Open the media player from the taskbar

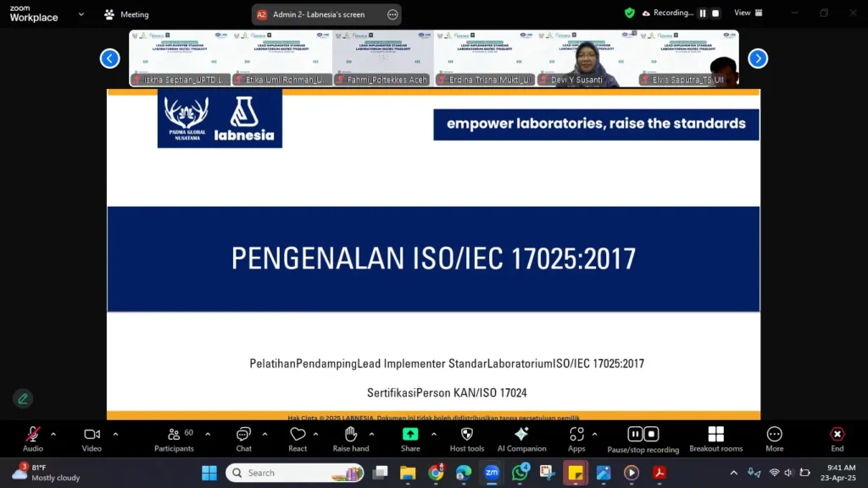click(x=632, y=473)
